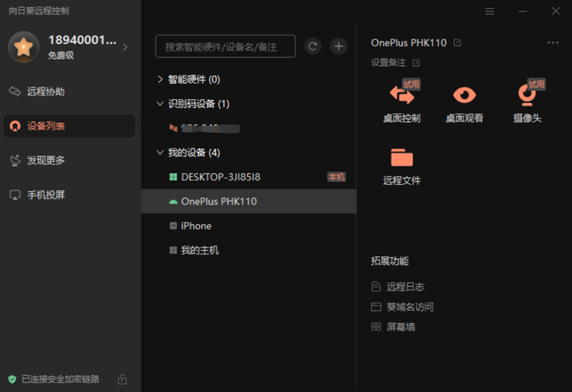Open 远程文件 remote files
572x392 pixels.
click(401, 166)
